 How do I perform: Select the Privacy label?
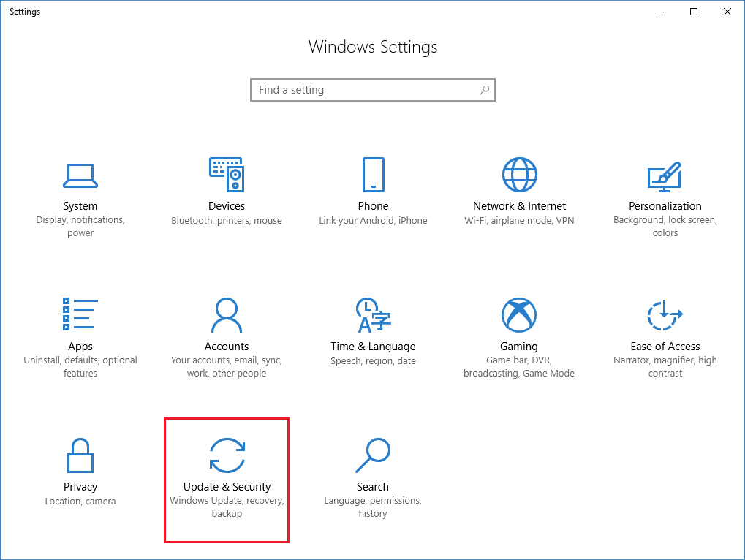pyautogui.click(x=80, y=487)
